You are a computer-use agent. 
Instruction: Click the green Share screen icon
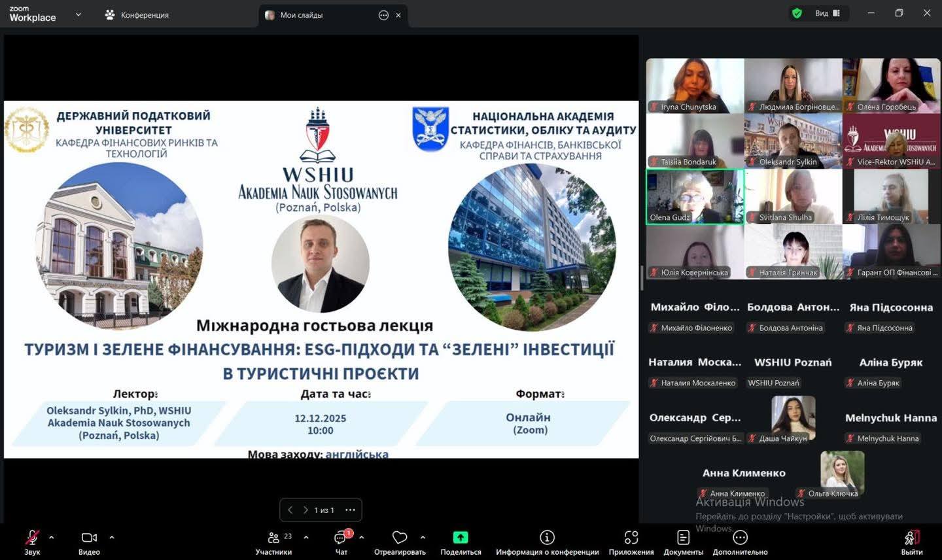coord(461,538)
